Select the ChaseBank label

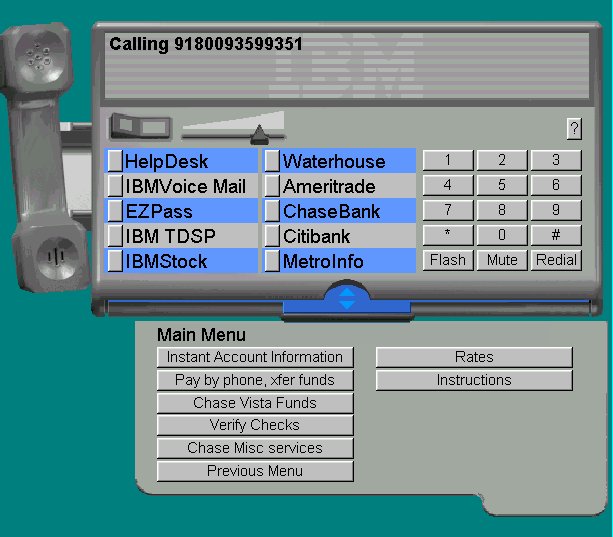pos(332,211)
